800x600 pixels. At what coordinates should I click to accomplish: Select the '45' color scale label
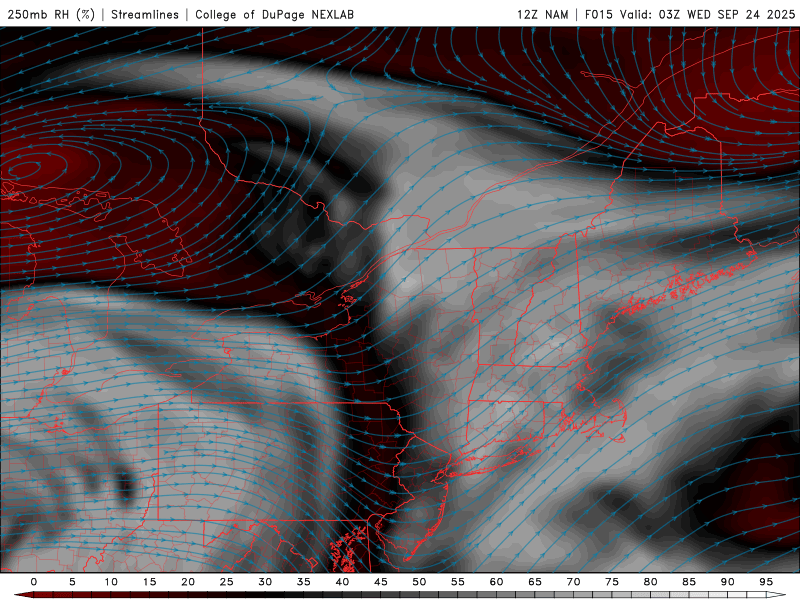tap(381, 582)
